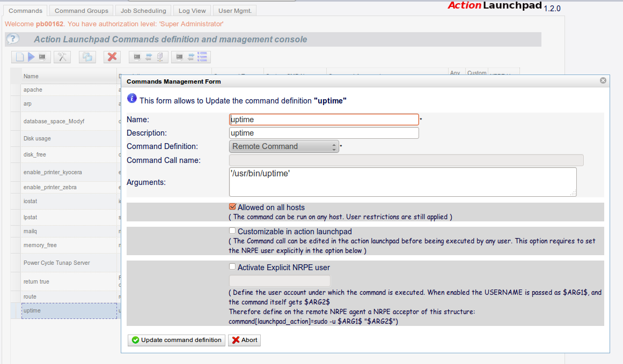Switch to the Log View tab

(x=192, y=11)
